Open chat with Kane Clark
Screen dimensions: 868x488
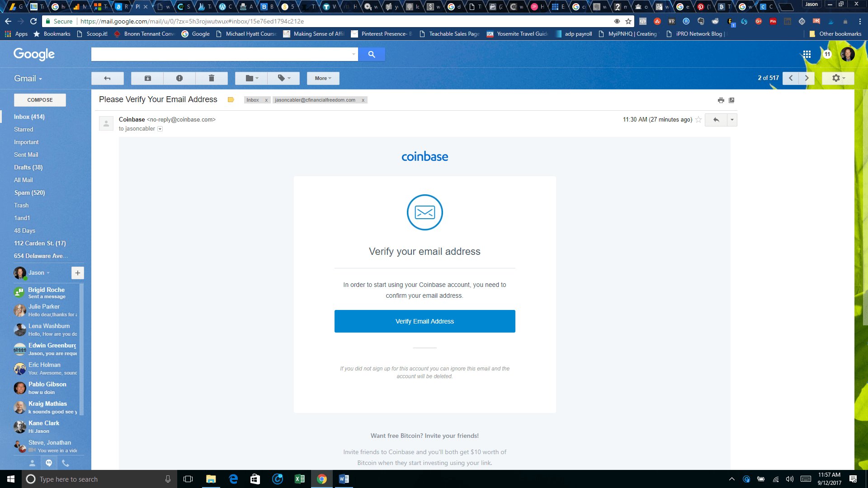click(x=47, y=427)
